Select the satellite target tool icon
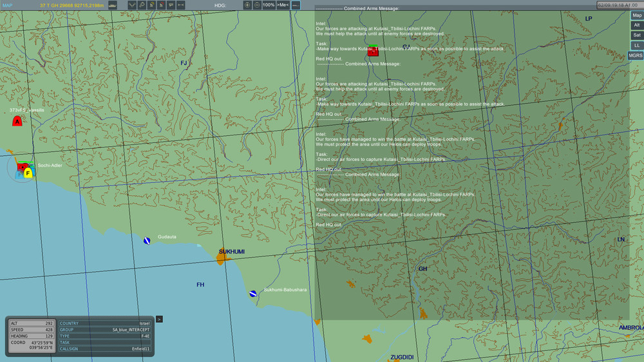Image resolution: width=644 pixels, height=362 pixels. pyautogui.click(x=142, y=5)
